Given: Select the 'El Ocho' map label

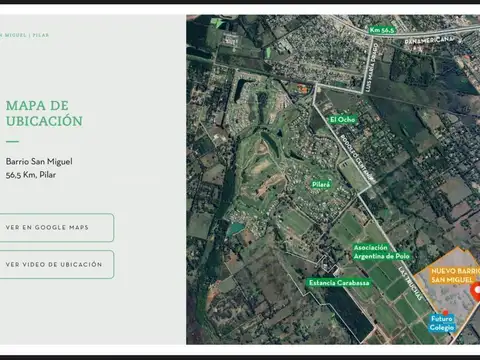Looking at the screenshot, I should click(x=342, y=119).
